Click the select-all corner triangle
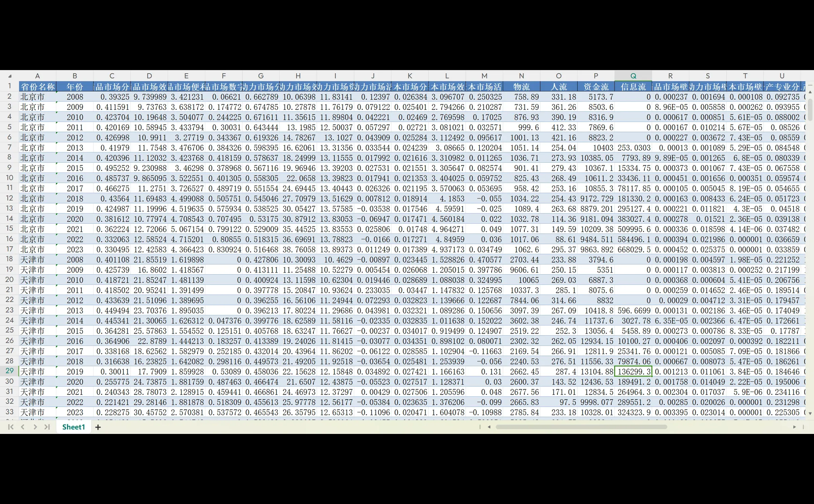This screenshot has height=504, width=814. pyautogui.click(x=10, y=76)
